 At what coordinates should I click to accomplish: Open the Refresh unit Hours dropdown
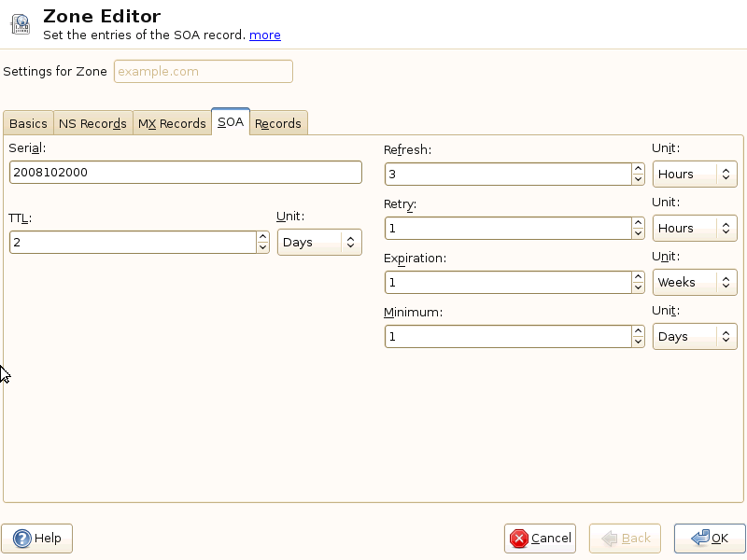[x=695, y=175]
